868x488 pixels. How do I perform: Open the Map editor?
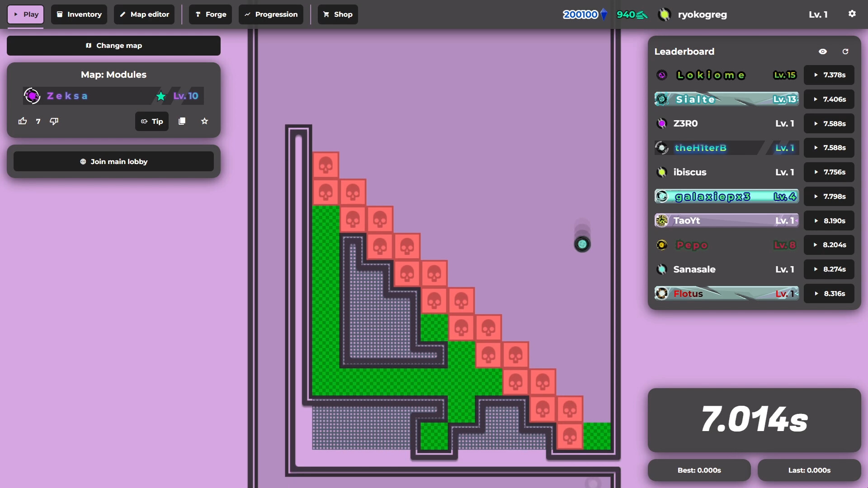point(144,14)
